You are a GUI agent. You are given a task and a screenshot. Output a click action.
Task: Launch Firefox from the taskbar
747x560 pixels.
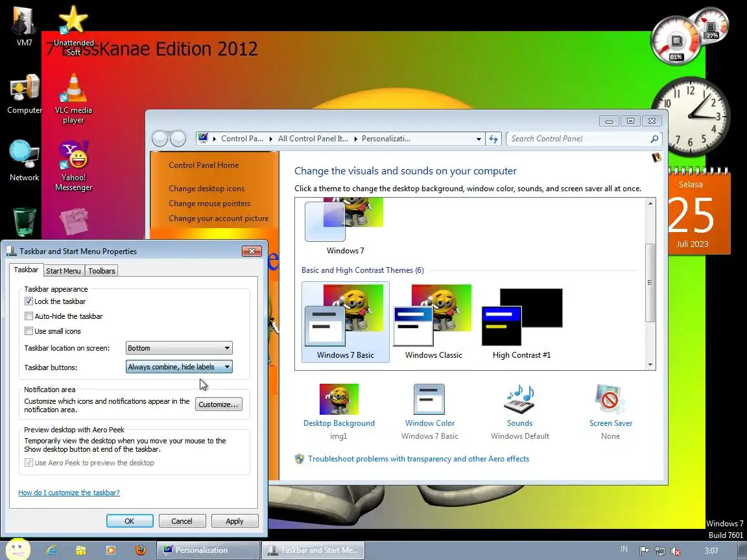pos(141,550)
